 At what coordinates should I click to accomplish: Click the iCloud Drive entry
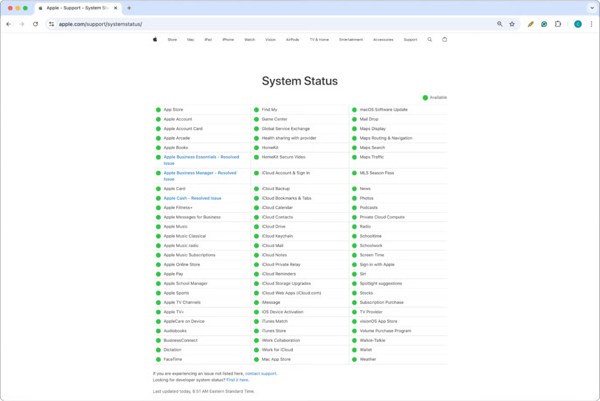click(x=274, y=227)
